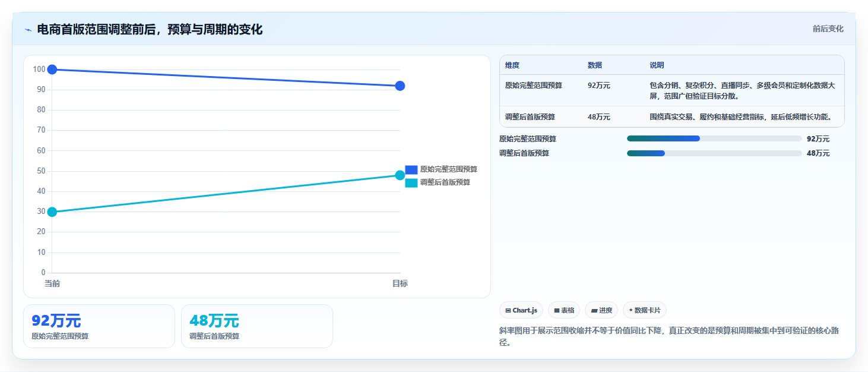
Task: Click the 前后变化 label in header
Action: [x=828, y=29]
